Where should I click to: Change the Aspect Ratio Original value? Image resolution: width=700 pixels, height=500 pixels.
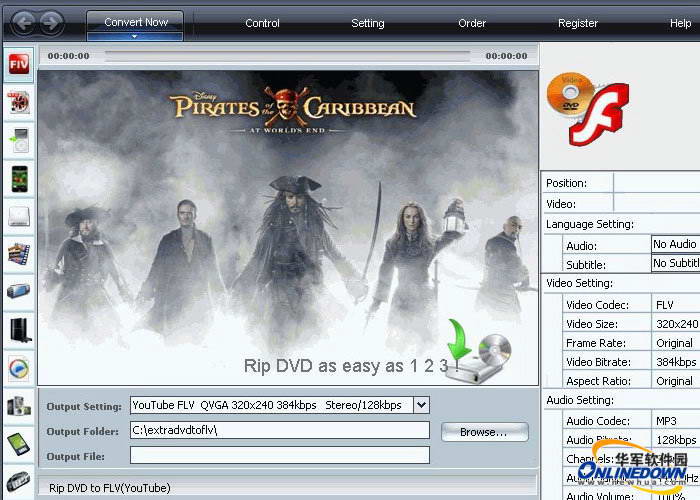(675, 381)
